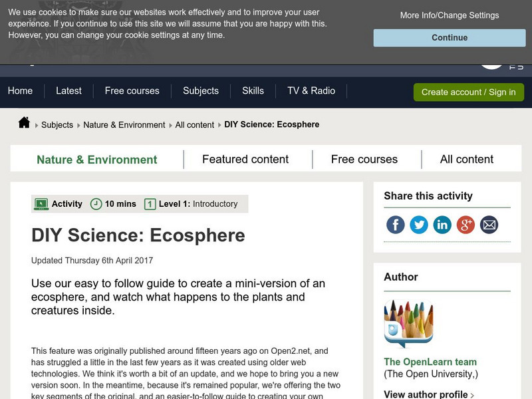Click the Activity type icon

pos(41,204)
